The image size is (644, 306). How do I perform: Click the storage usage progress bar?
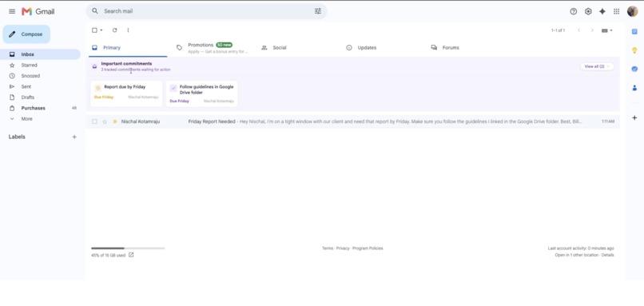pyautogui.click(x=128, y=248)
